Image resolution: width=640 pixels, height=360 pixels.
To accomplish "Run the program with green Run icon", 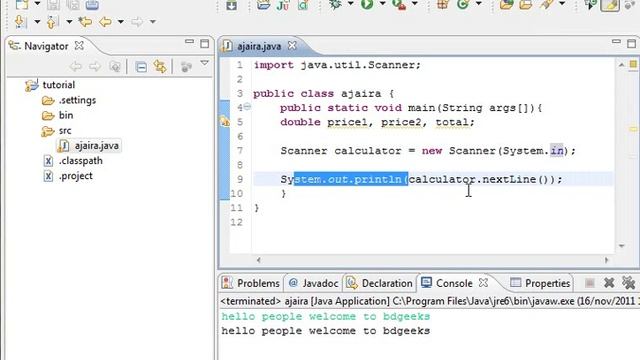I will click(367, 4).
